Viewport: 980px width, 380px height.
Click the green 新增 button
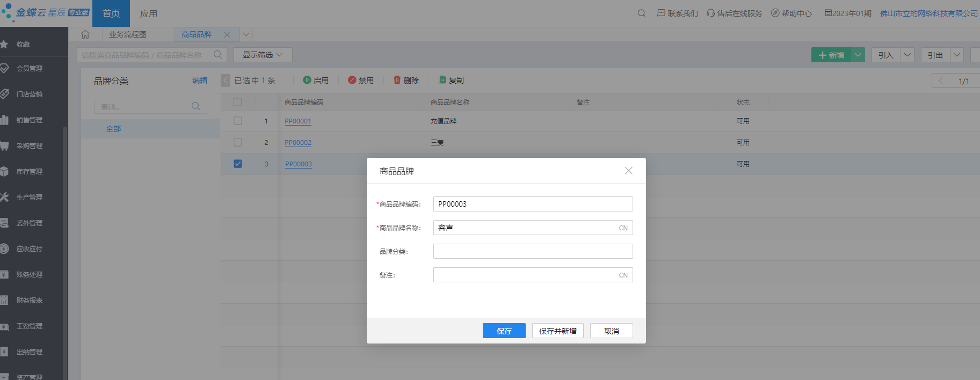click(831, 55)
